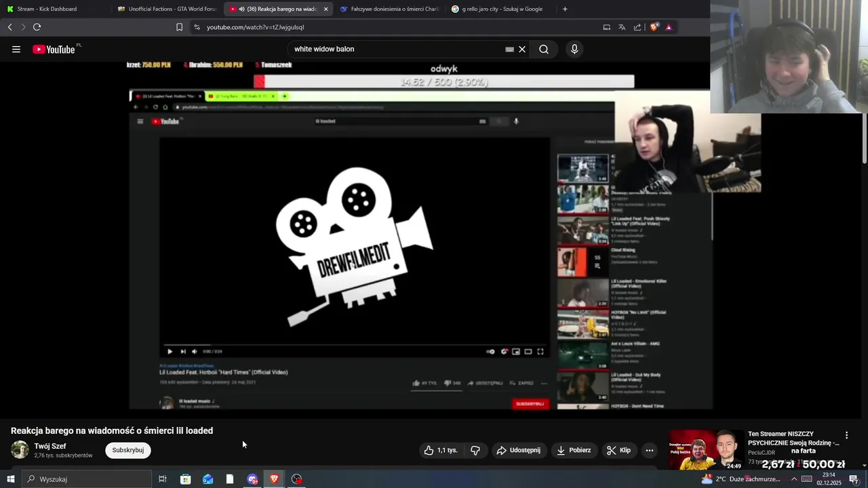868x488 pixels.
Task: Start voice search with microphone icon
Action: click(574, 49)
